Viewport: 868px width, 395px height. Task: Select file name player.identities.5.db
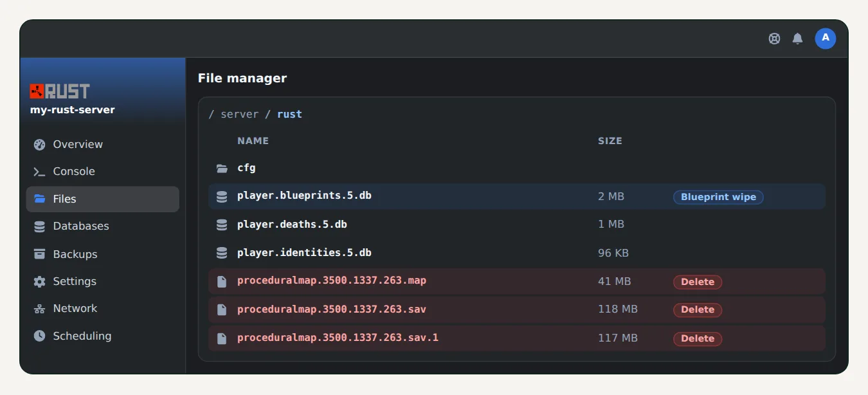pyautogui.click(x=304, y=253)
